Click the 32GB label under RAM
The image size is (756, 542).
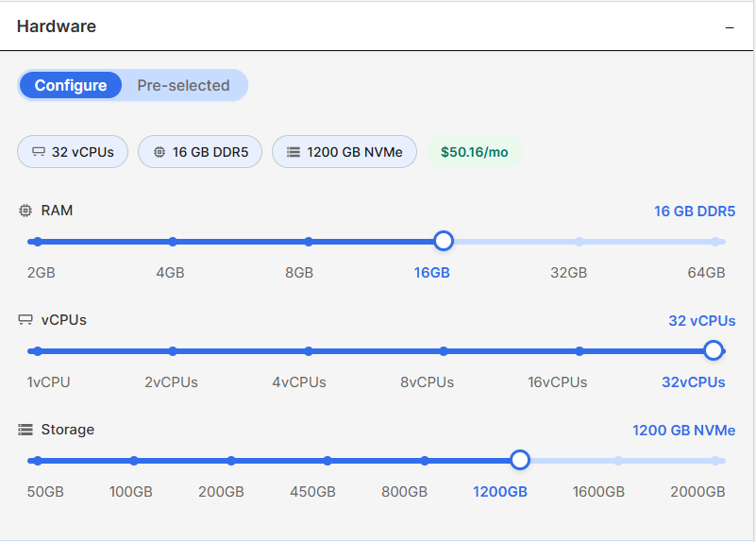click(x=569, y=273)
